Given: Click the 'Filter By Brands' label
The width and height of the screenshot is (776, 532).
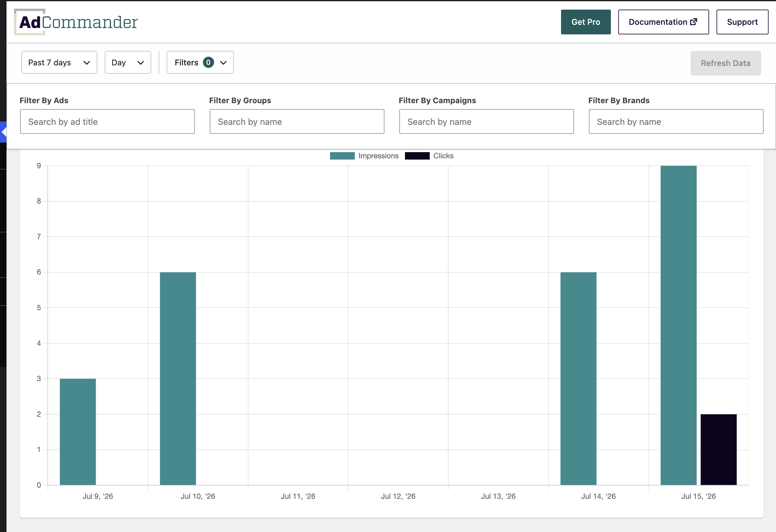Looking at the screenshot, I should click(x=619, y=100).
